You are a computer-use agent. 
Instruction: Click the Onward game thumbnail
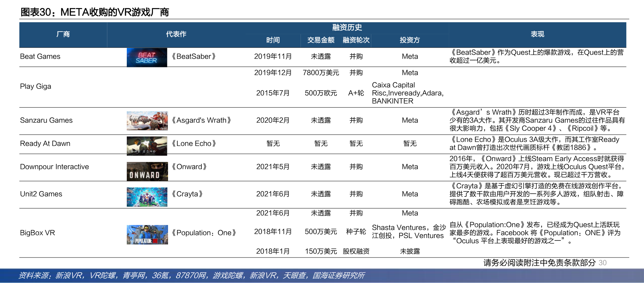pyautogui.click(x=147, y=171)
